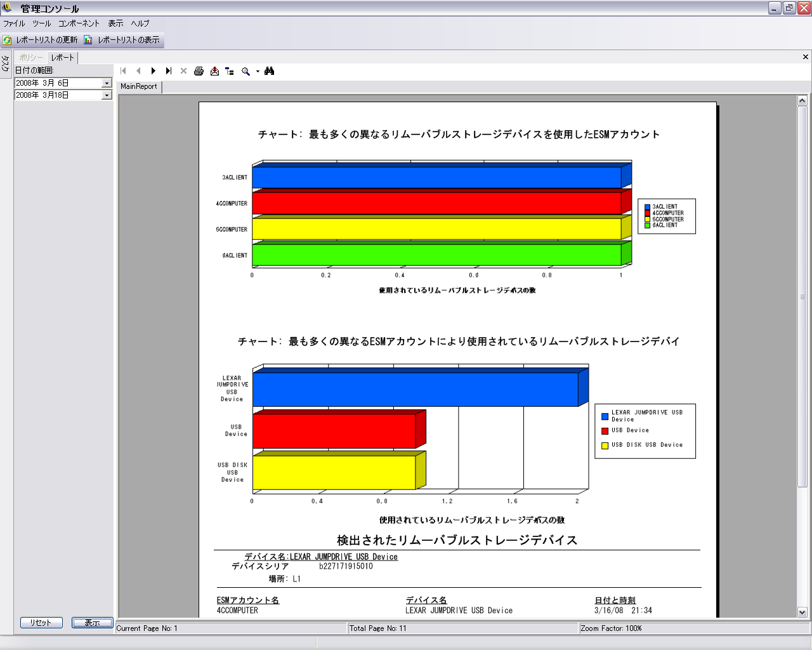812x650 pixels.
Task: Open the start date 3月 6日 dropdown
Action: pos(107,83)
